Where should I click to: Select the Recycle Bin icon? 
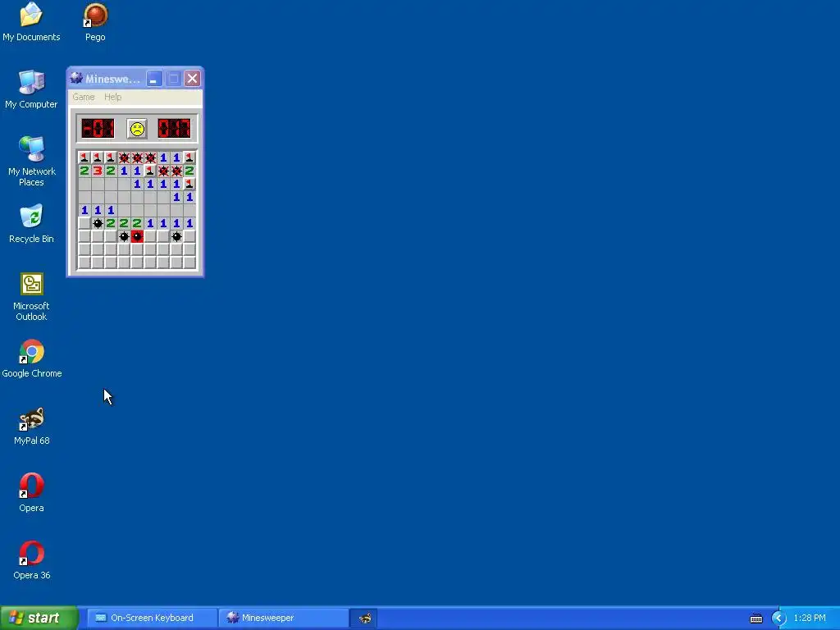[32, 224]
